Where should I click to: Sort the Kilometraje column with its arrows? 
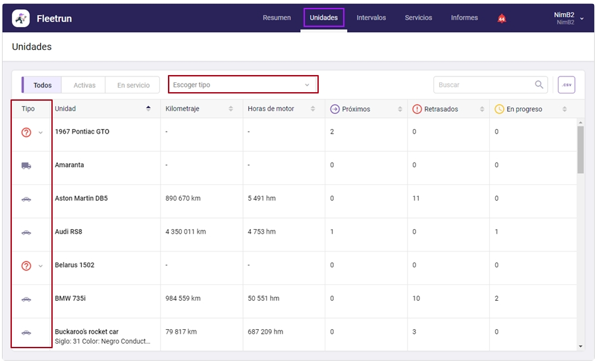(231, 109)
